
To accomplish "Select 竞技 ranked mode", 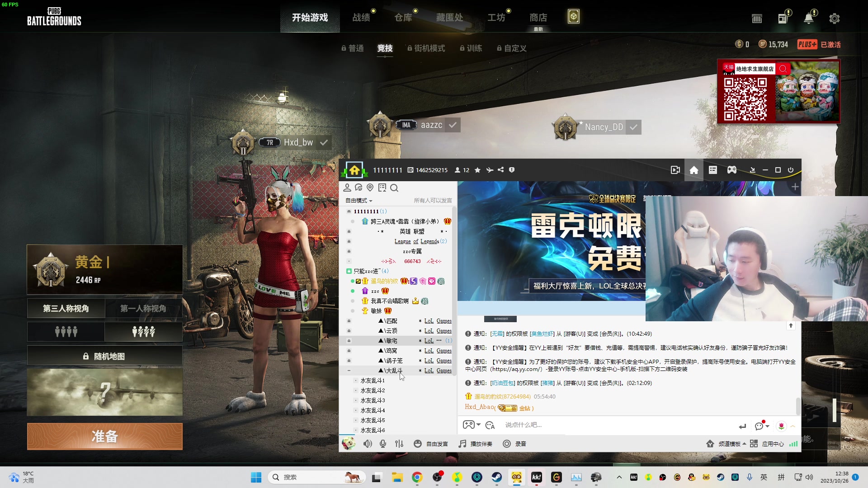I will point(385,48).
